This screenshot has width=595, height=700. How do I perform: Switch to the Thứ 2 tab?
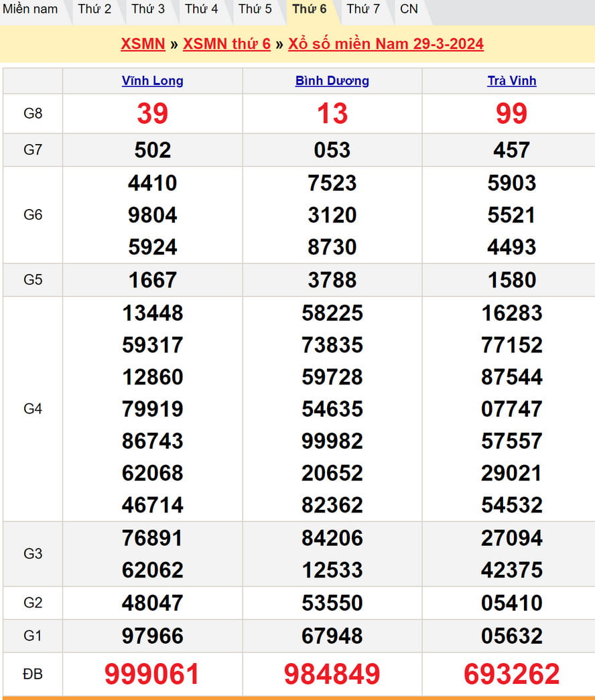(x=94, y=9)
